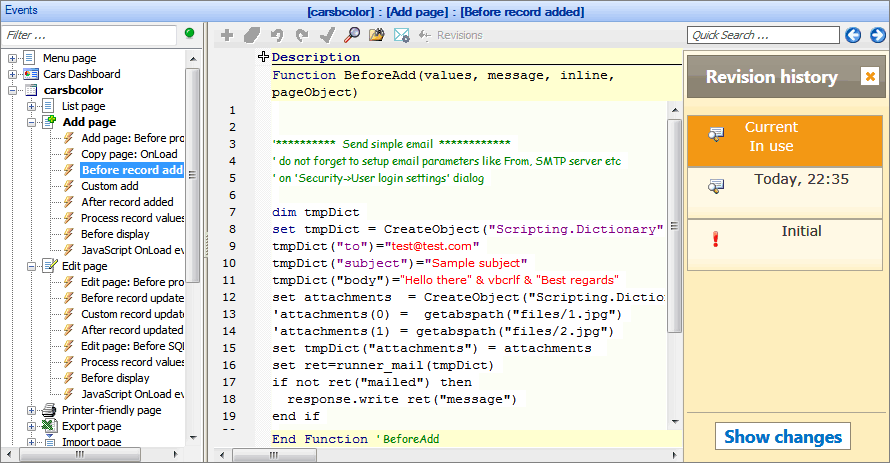
Task: Open the magnifier search icon
Action: (351, 35)
